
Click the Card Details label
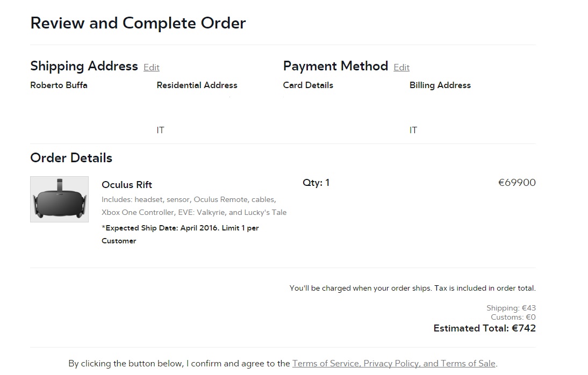308,85
